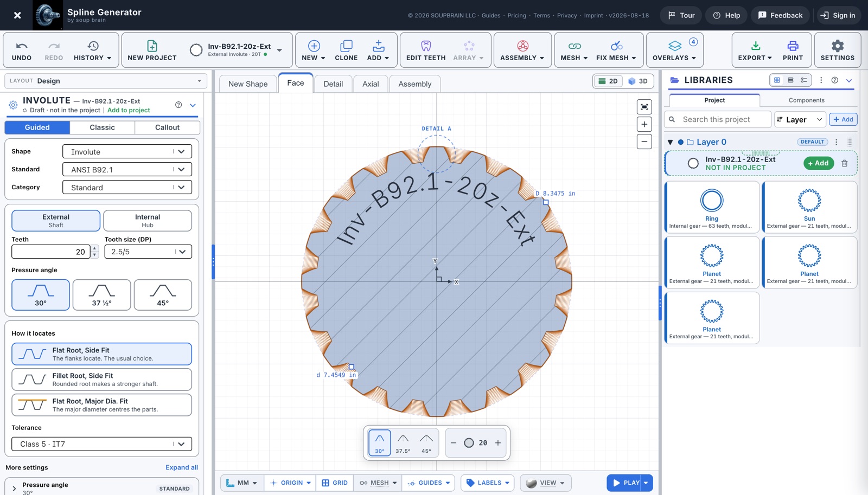Switch to the Detail tab

pyautogui.click(x=333, y=84)
